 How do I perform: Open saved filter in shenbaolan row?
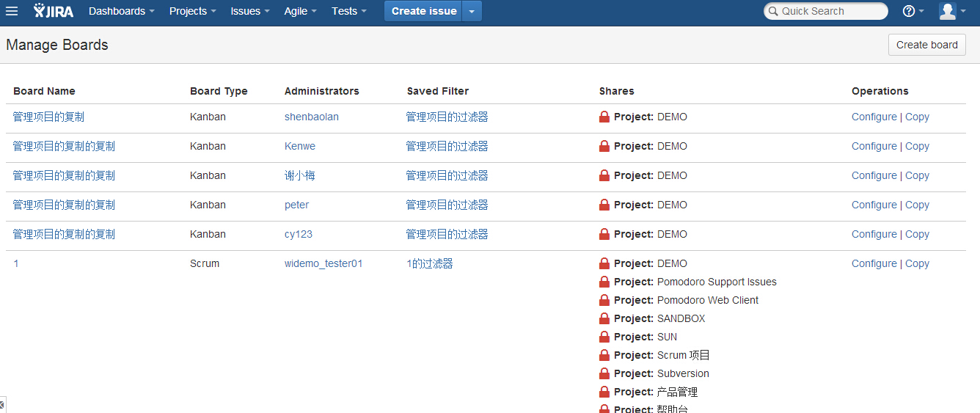[447, 117]
